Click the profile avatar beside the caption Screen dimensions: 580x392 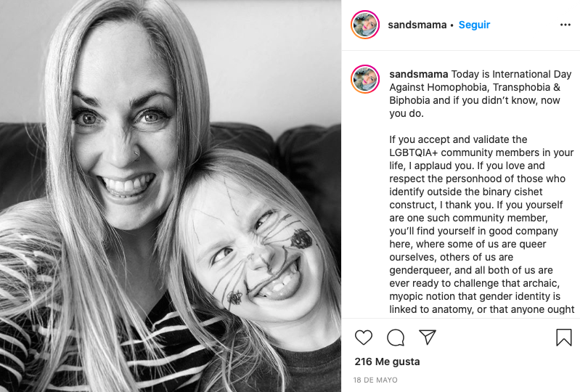point(365,79)
